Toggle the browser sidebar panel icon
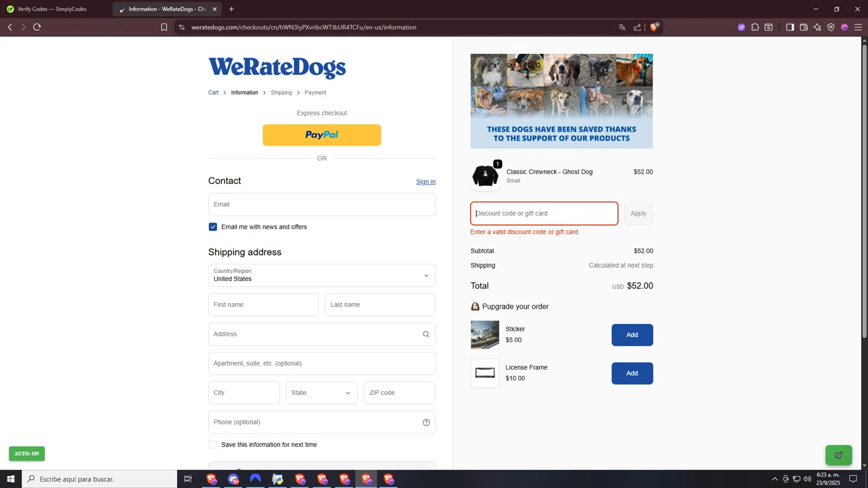 pos(790,27)
